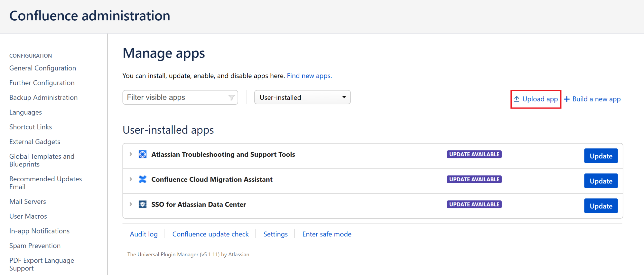Click the plus icon beside Build a new app
This screenshot has width=644, height=275.
567,99
